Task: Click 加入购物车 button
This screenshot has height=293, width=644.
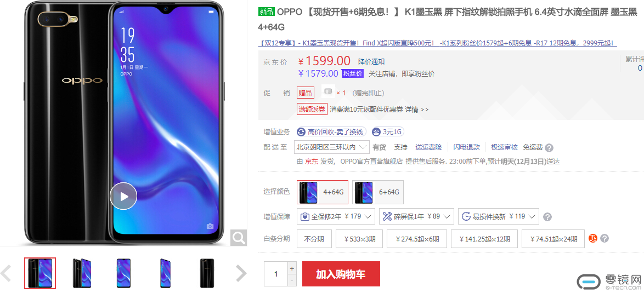Action: tap(341, 274)
